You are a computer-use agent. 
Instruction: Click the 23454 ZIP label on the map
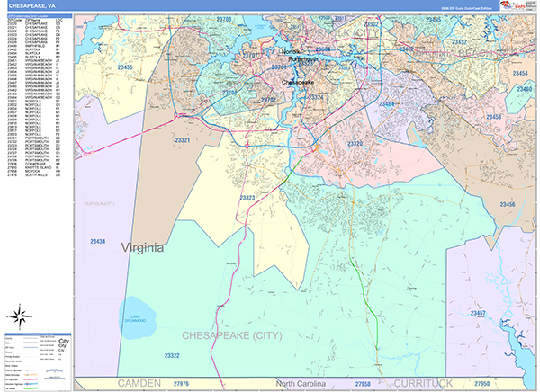[520, 74]
